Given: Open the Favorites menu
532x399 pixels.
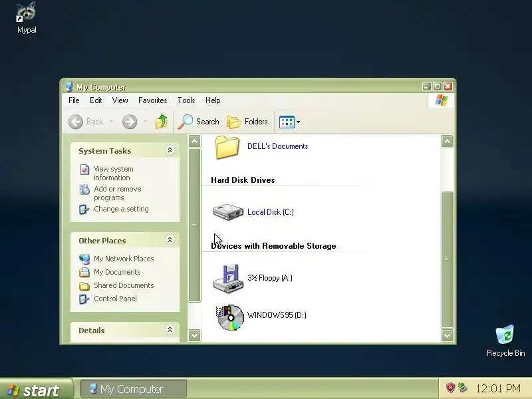Looking at the screenshot, I should [153, 100].
